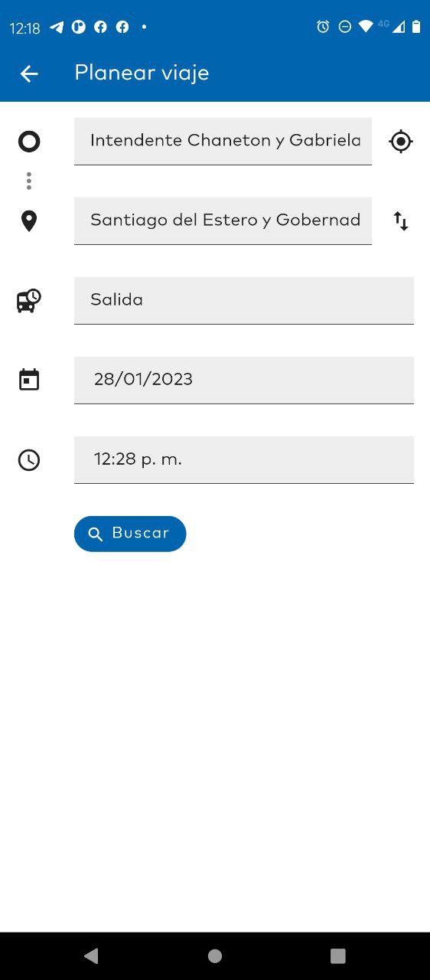This screenshot has height=980, width=430.
Task: Tap the back arrow in header
Action: [29, 73]
